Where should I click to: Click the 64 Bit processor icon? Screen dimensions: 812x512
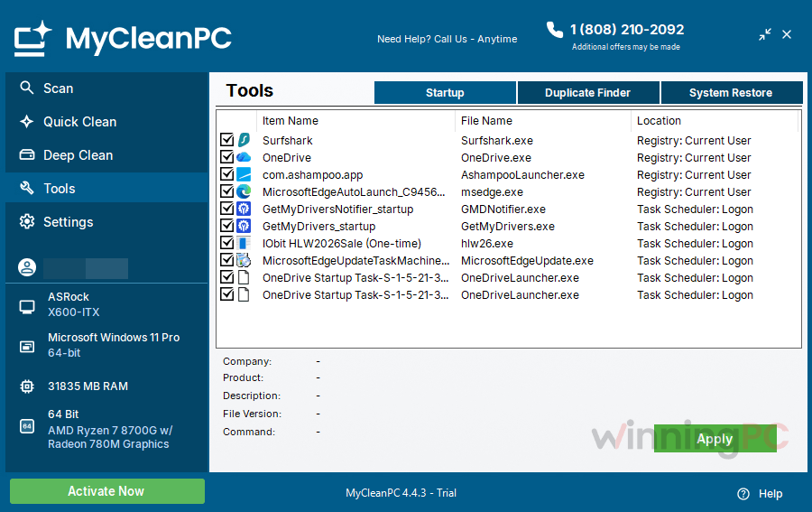(27, 426)
